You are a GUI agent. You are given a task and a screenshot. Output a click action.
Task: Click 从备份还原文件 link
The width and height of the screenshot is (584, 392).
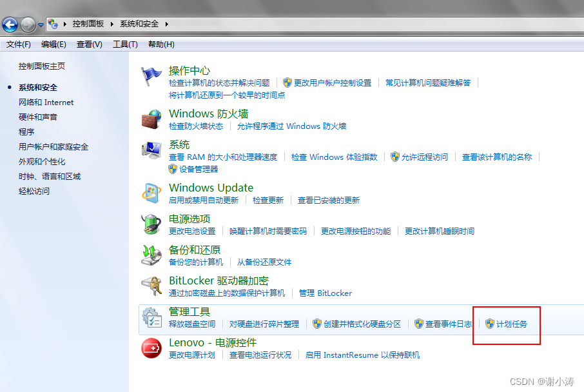click(x=264, y=262)
